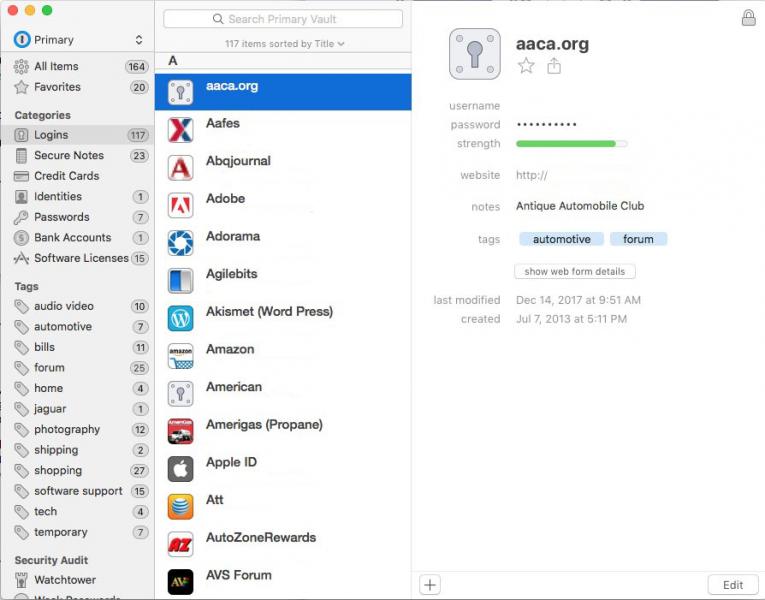The width and height of the screenshot is (765, 600).
Task: Open the Bank Accounts category
Action: tap(78, 238)
